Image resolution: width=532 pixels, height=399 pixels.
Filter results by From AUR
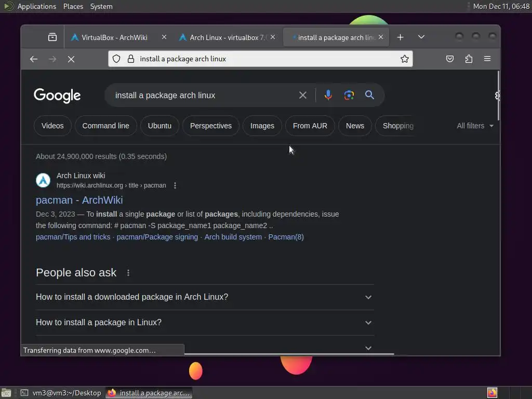click(x=310, y=126)
